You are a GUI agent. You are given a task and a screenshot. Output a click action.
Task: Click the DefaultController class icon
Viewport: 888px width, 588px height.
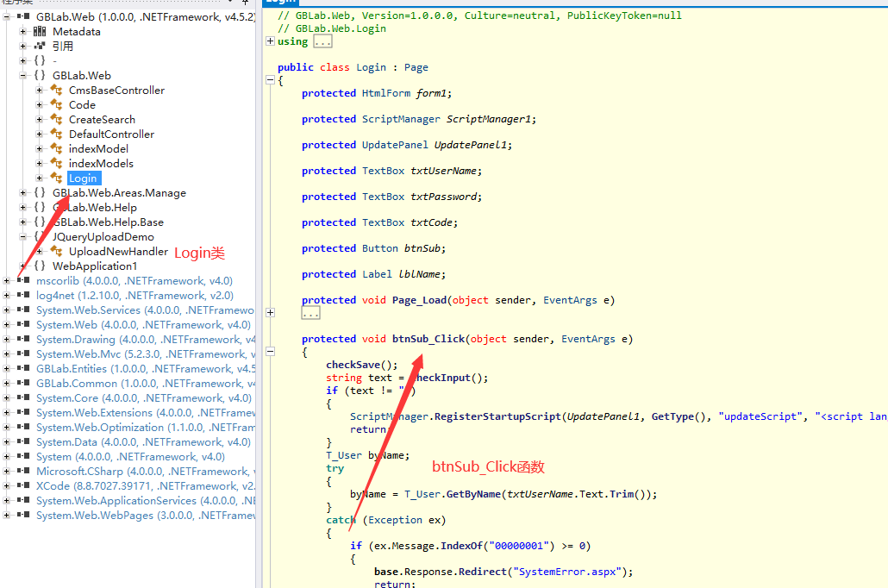(x=56, y=134)
